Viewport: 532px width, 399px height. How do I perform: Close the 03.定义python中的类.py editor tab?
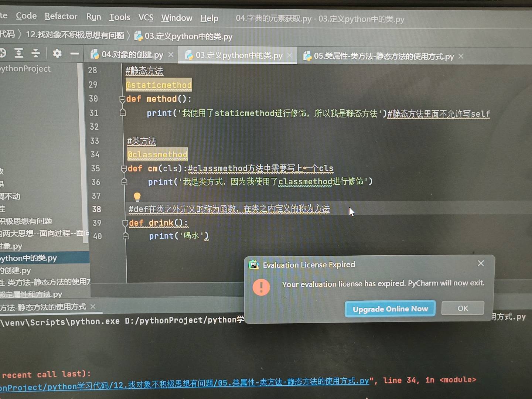click(290, 55)
